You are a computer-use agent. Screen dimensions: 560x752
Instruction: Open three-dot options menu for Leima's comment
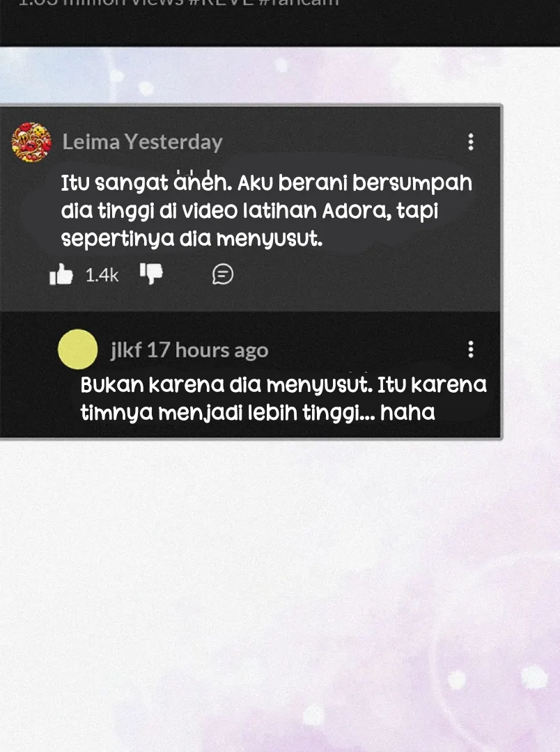coord(471,141)
